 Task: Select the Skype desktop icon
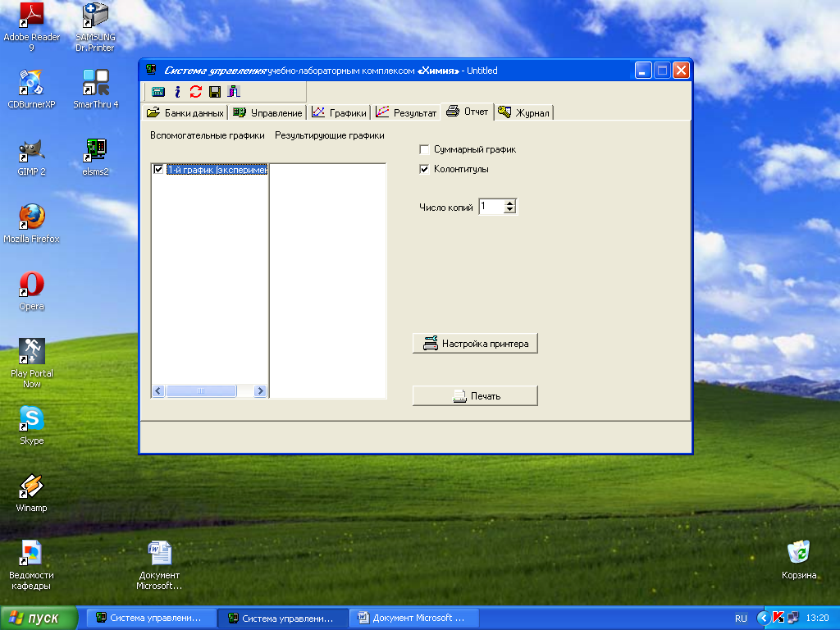tap(32, 426)
